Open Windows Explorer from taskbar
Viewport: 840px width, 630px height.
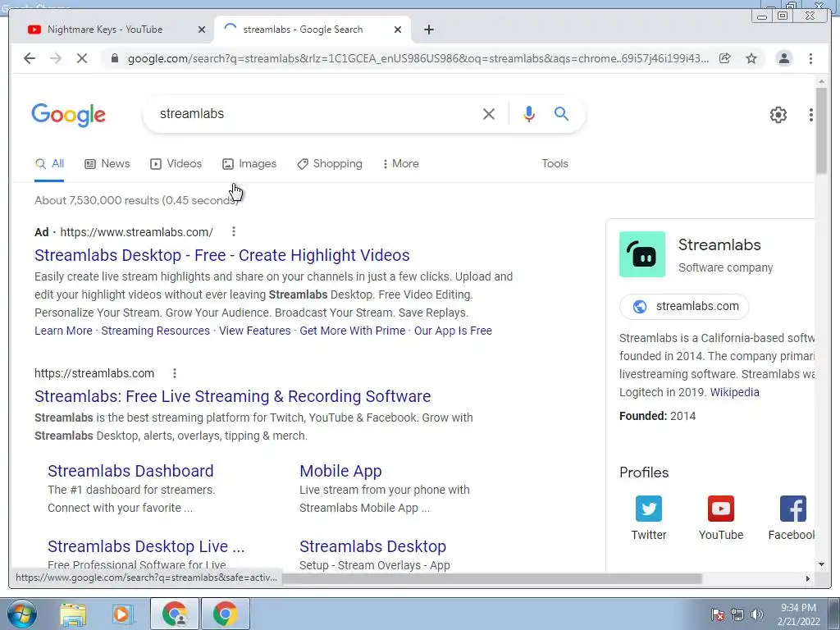point(73,614)
